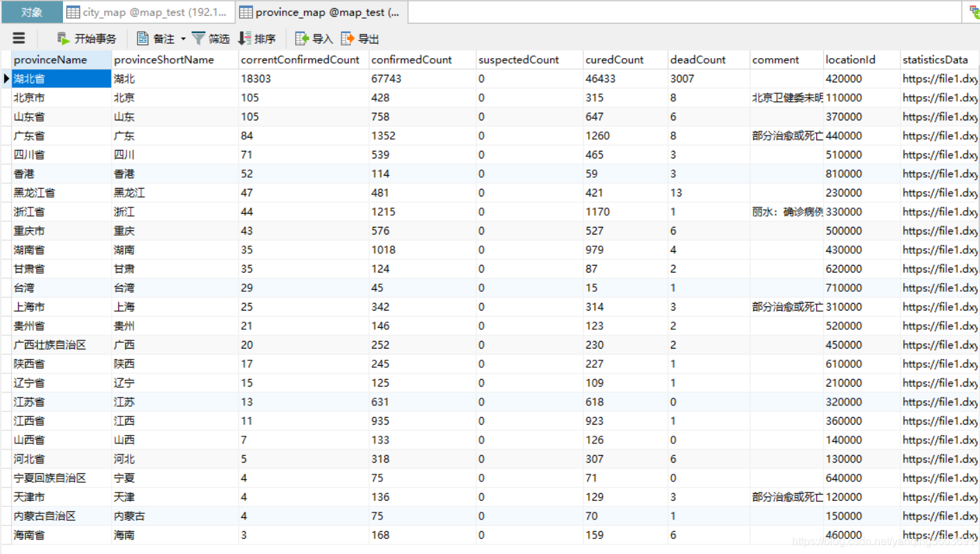Open the hamburger menu icon in toolbar

(19, 39)
